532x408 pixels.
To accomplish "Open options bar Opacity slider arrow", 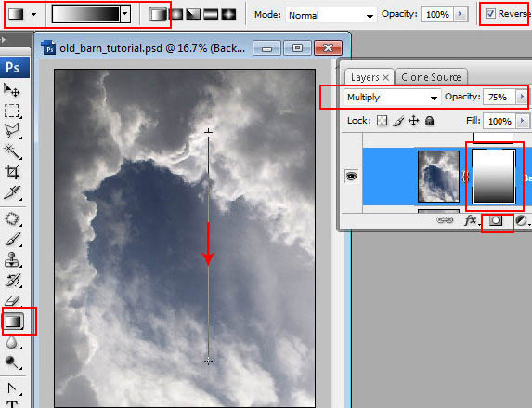I will point(461,14).
